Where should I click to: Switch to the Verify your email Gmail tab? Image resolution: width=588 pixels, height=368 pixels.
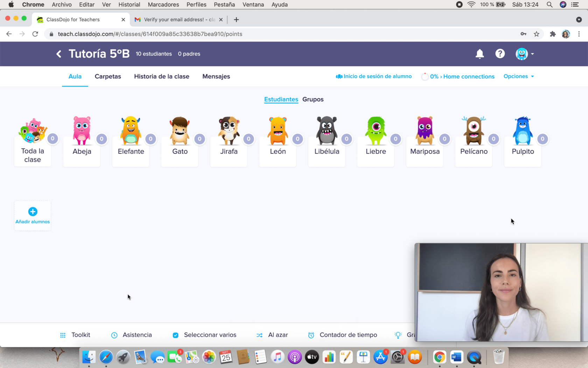pos(178,20)
